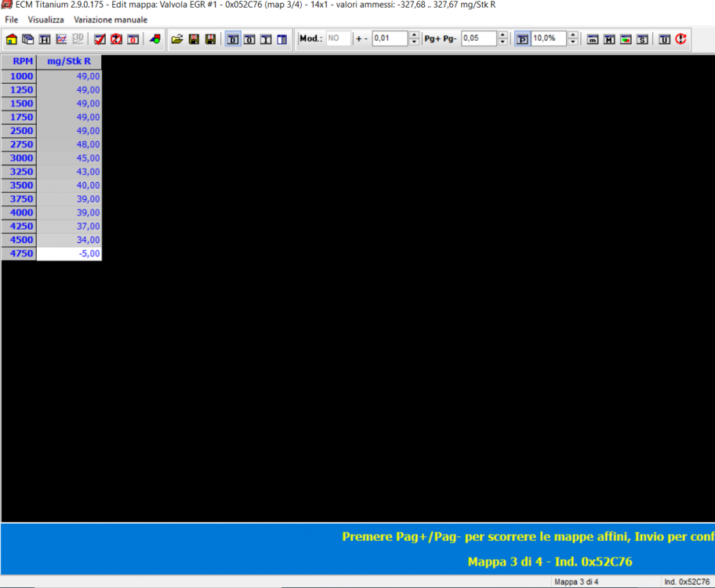Click the red circular arrow icon at toolbar end
Screen dimensions: 715x588
681,38
